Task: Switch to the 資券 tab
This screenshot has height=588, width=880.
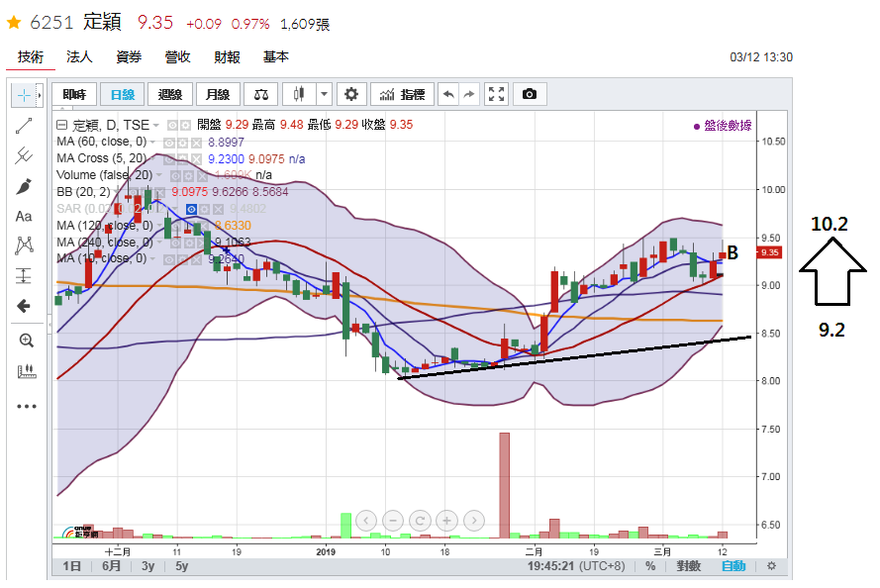Action: [x=129, y=56]
